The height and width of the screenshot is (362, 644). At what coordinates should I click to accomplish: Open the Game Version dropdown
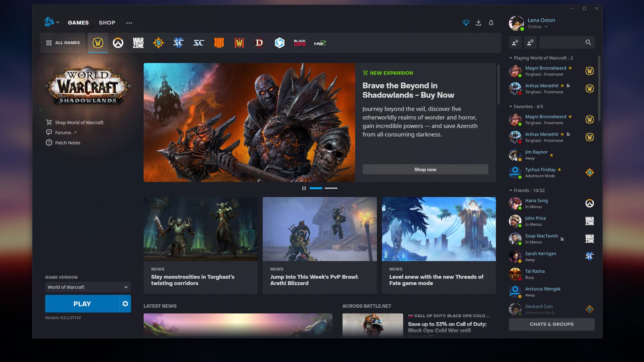pyautogui.click(x=88, y=287)
